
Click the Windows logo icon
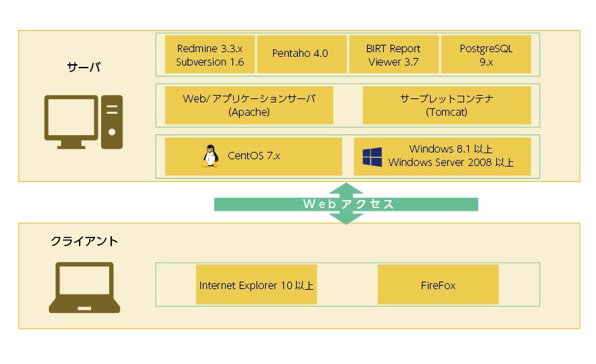(372, 157)
